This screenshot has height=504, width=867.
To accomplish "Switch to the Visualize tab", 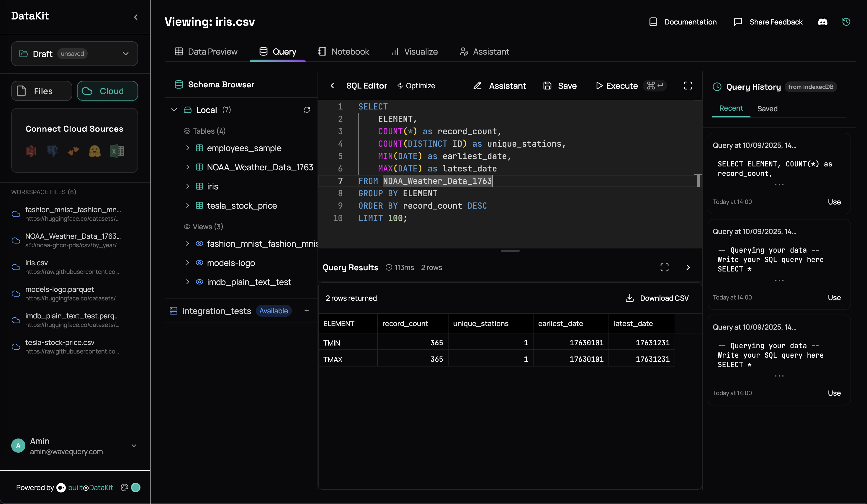I will coord(415,52).
